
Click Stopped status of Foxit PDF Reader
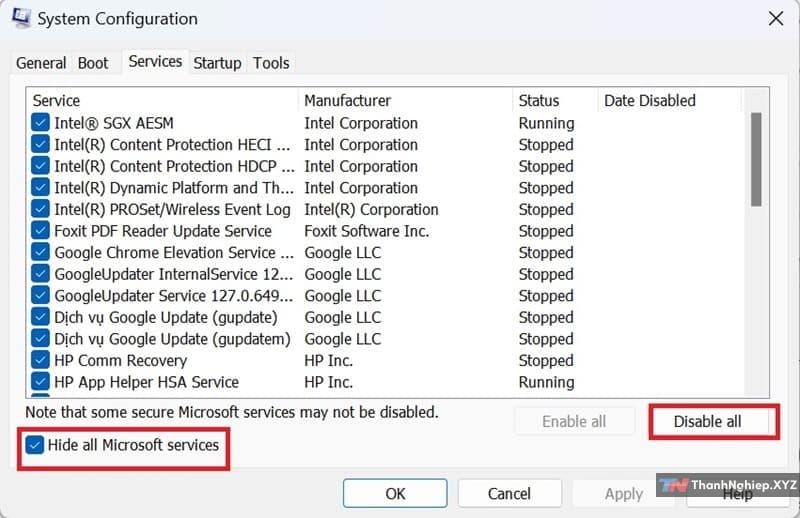click(x=546, y=231)
